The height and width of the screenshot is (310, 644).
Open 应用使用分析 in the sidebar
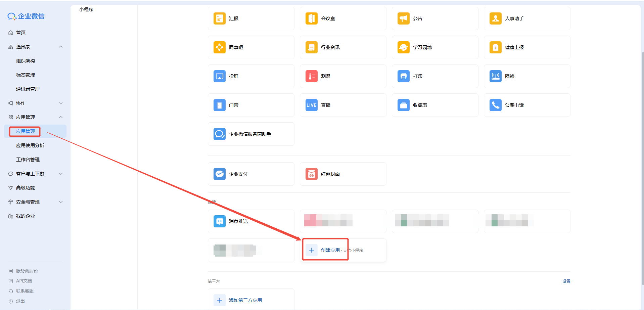coord(30,145)
